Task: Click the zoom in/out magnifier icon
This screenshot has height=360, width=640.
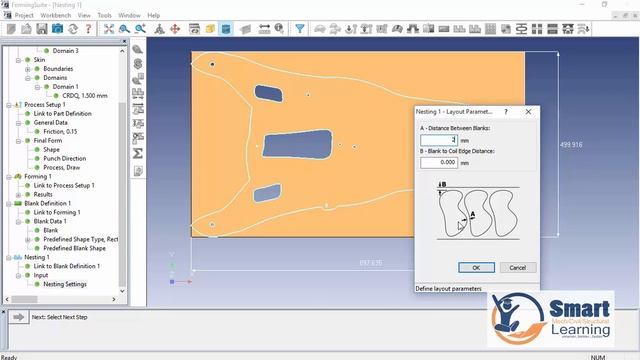Action: tap(140, 29)
